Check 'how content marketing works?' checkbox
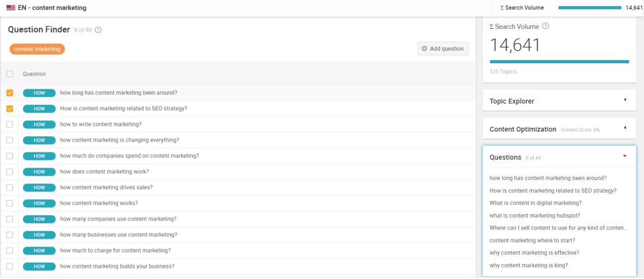 (x=10, y=203)
